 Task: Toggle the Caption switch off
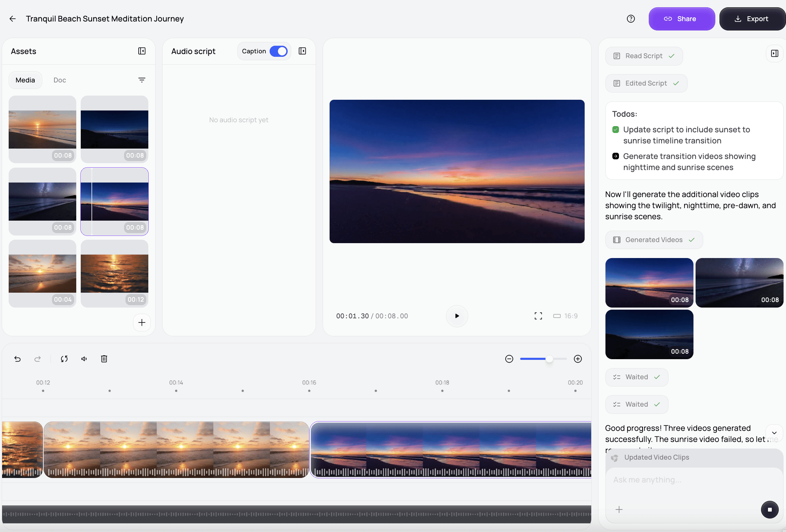(x=279, y=51)
